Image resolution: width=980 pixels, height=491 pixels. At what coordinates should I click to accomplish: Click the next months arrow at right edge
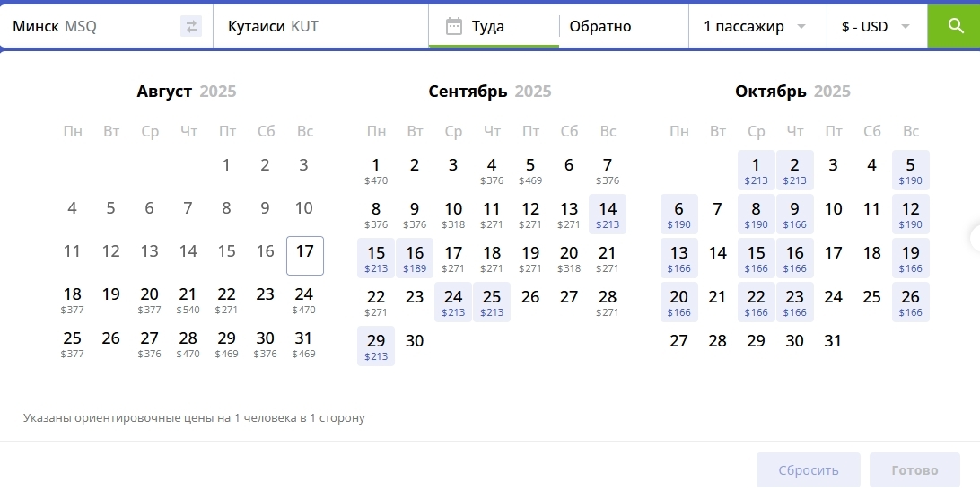[x=975, y=238]
